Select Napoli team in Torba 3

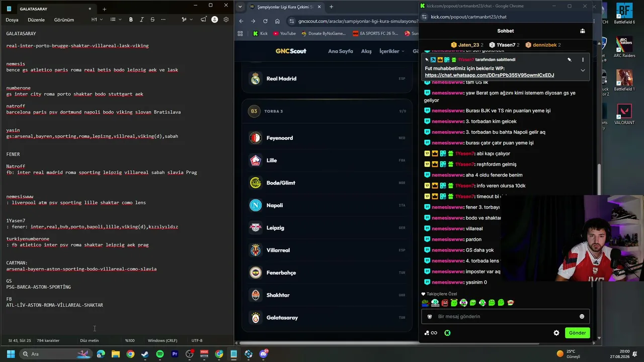(x=328, y=205)
